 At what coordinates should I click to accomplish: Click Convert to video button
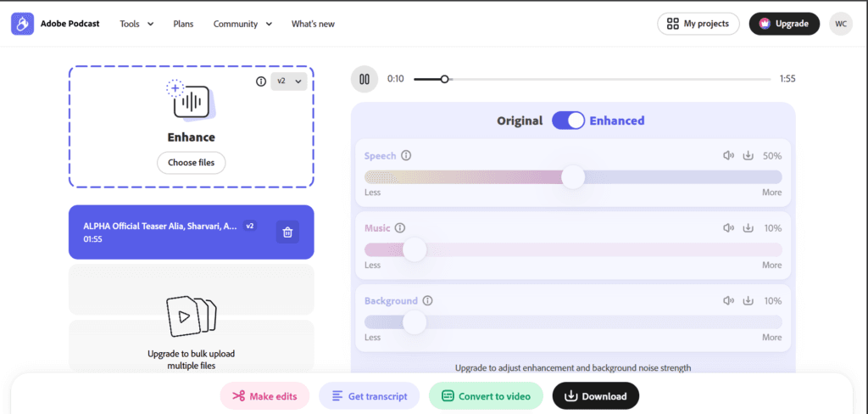click(486, 396)
